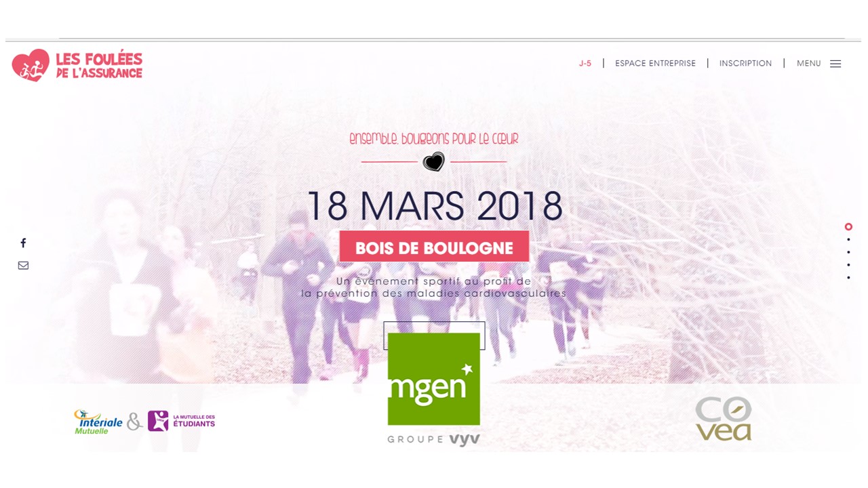Viewport: 868px width, 488px height.
Task: Jump to the last section dot
Action: pos(848,278)
